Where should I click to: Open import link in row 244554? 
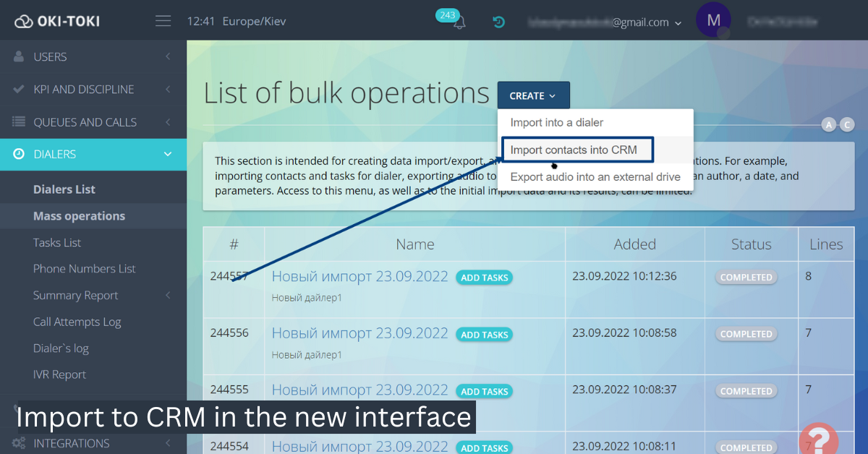(360, 446)
